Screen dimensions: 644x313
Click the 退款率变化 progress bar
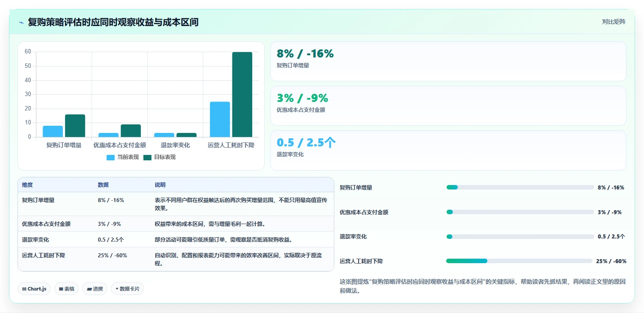click(x=520, y=237)
